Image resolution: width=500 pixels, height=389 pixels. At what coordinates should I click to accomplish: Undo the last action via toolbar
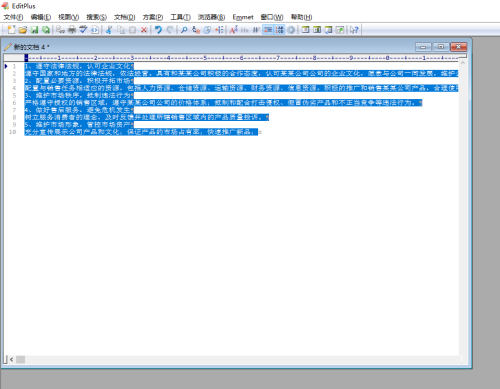(x=158, y=30)
